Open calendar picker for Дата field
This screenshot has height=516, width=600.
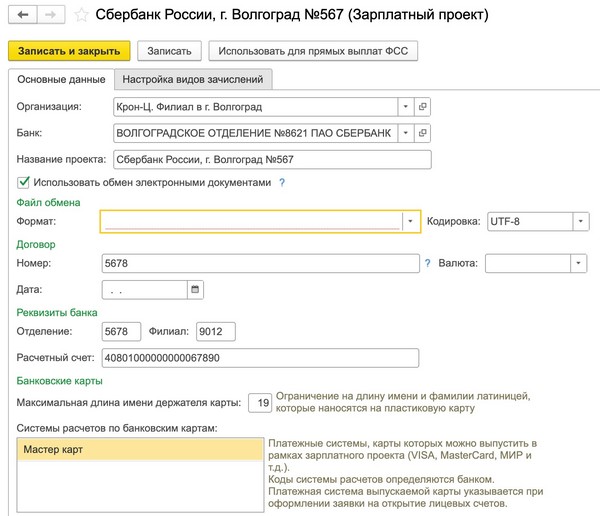(195, 289)
